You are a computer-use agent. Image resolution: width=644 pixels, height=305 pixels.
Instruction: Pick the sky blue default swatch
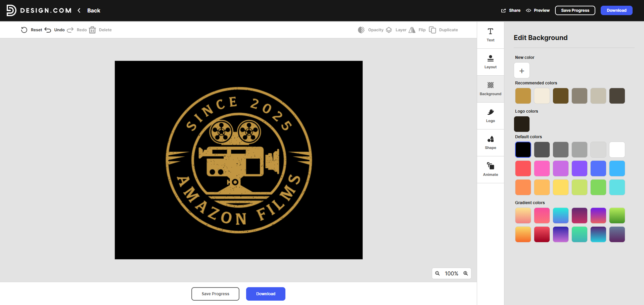617,168
